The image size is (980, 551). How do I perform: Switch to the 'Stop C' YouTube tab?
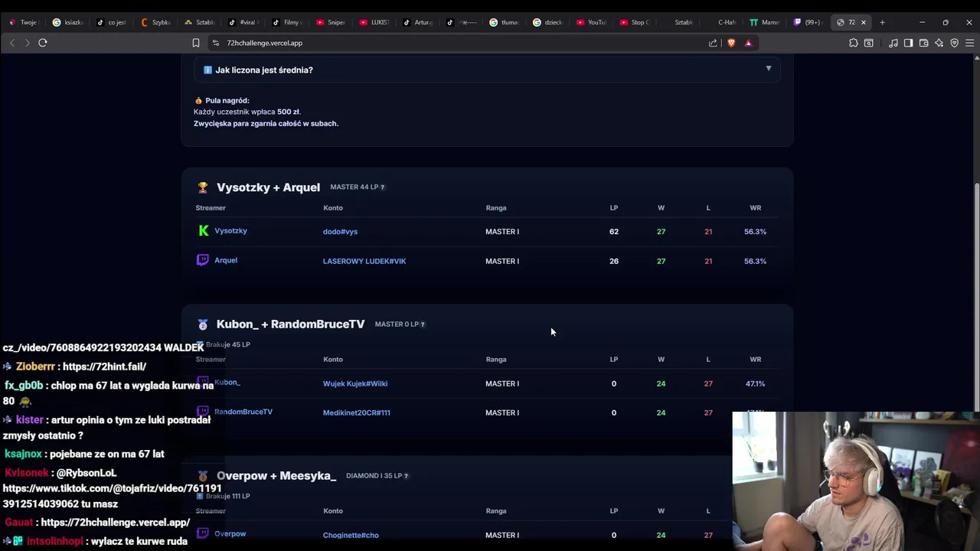(635, 22)
